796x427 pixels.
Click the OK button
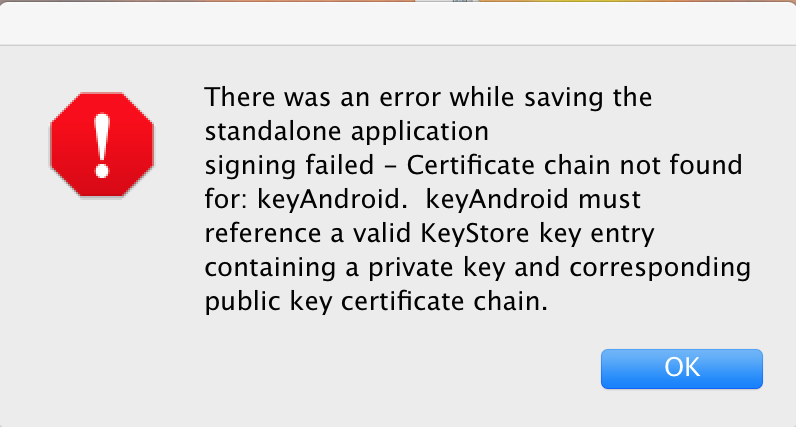click(681, 368)
